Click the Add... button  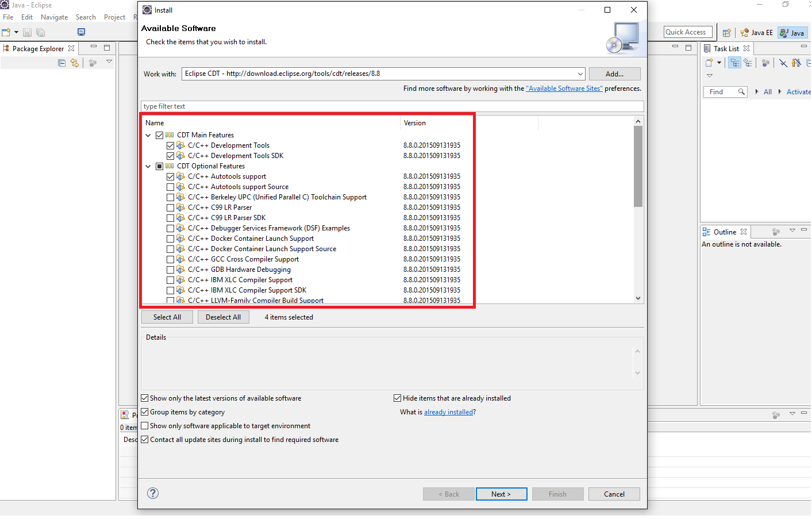pos(614,74)
